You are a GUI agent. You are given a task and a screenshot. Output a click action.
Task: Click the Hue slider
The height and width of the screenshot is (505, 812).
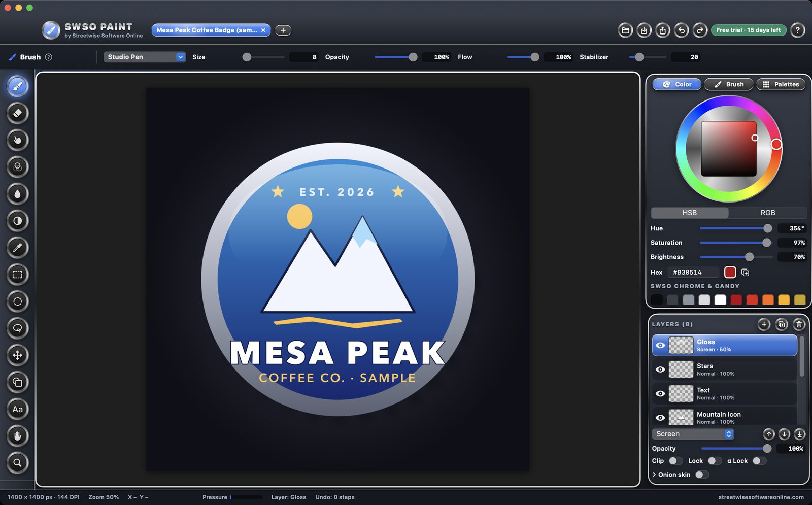tap(736, 228)
